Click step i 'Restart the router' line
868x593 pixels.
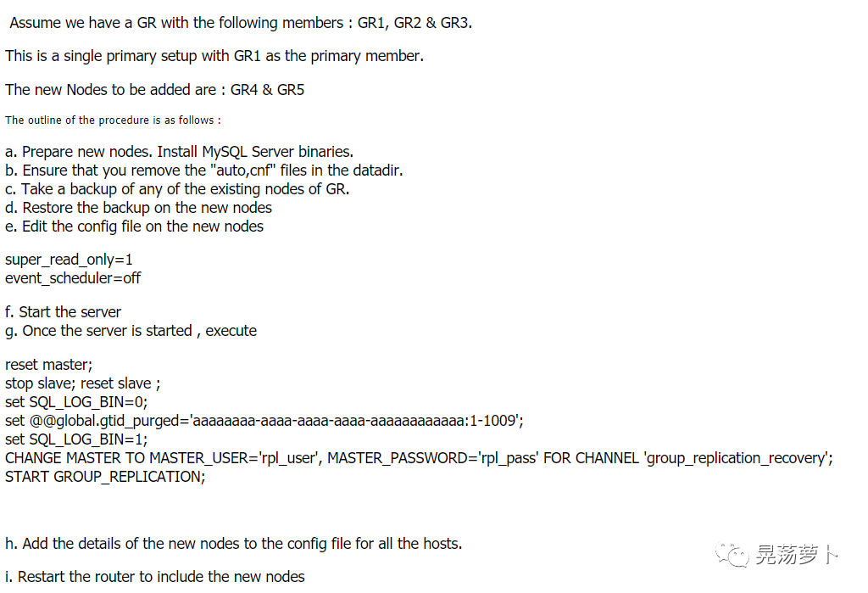pyautogui.click(x=155, y=577)
